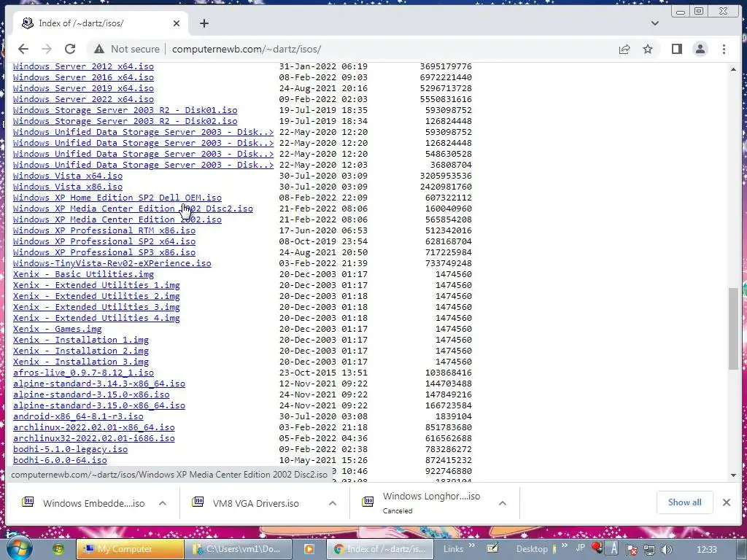
Task: Expand options for VM8 VGA Drivers.iso download
Action: click(x=333, y=503)
